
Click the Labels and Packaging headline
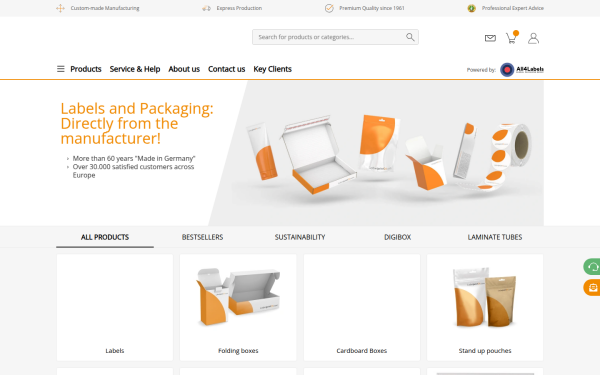[x=137, y=124]
